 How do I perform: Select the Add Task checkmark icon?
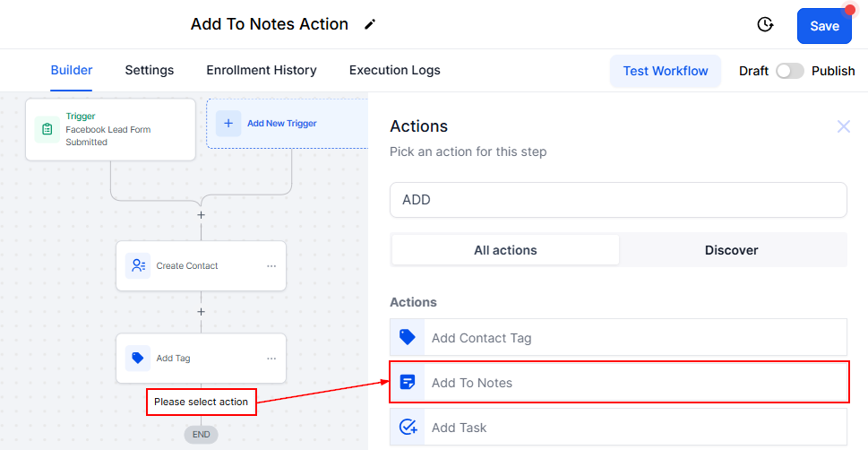tap(408, 428)
